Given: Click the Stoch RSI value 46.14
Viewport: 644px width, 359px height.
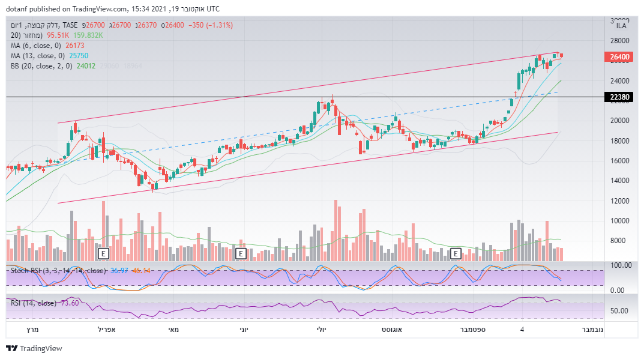Looking at the screenshot, I should point(141,271).
